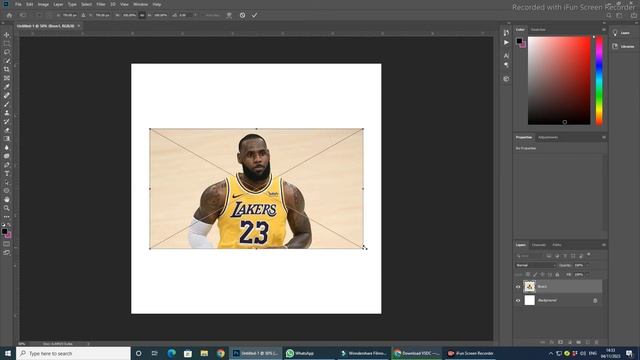The width and height of the screenshot is (640, 360).
Task: Toggle warp mode icon in the options bar
Action: pyautogui.click(x=229, y=15)
